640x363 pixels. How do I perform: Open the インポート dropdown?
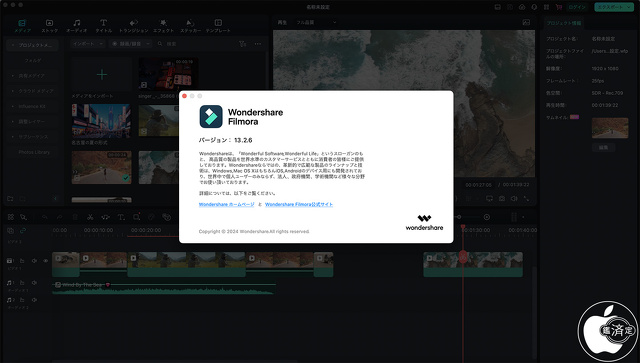pyautogui.click(x=88, y=43)
